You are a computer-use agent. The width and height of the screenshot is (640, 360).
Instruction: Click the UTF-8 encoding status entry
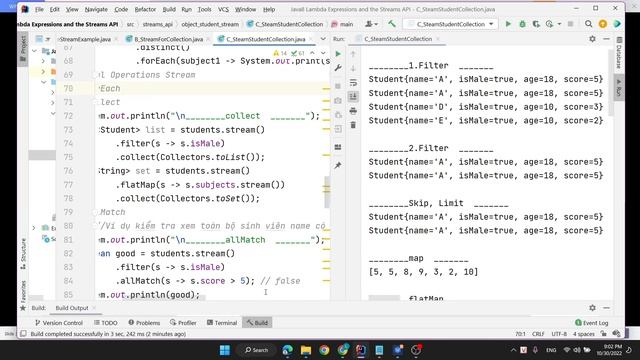click(x=559, y=334)
